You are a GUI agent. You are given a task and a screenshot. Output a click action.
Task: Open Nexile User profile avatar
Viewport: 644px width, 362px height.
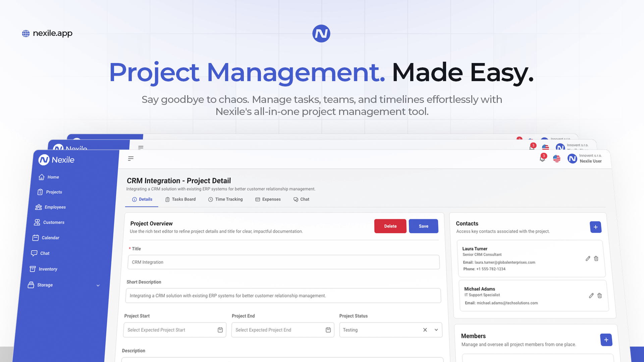click(572, 159)
